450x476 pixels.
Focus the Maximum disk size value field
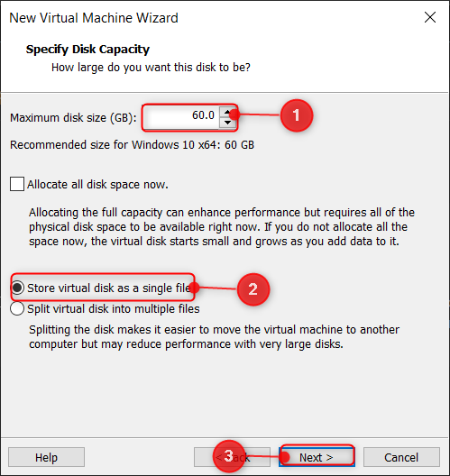(181, 117)
